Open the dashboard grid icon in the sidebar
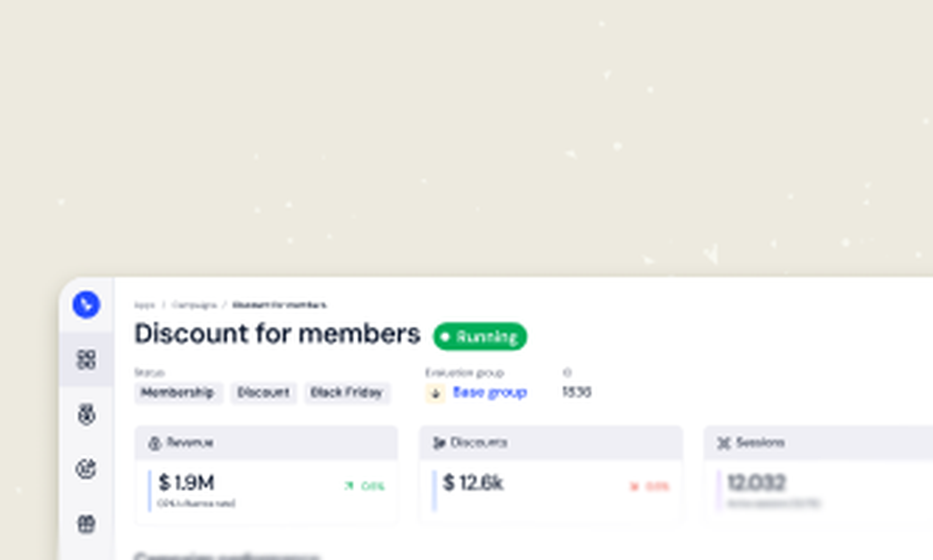The height and width of the screenshot is (560, 933). [86, 359]
